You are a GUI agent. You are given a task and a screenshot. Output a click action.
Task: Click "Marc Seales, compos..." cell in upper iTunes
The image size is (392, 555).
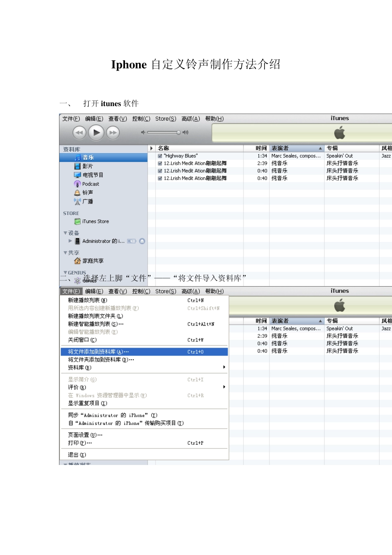point(296,156)
